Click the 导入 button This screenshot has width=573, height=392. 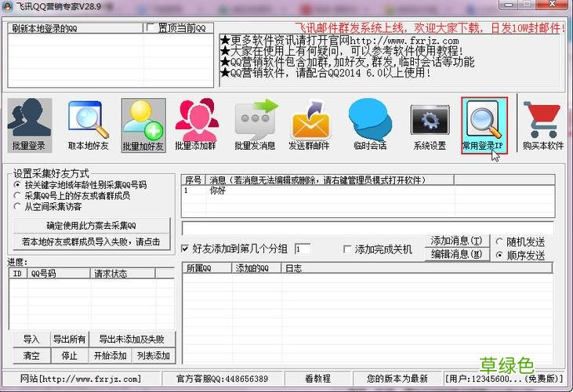tap(31, 339)
